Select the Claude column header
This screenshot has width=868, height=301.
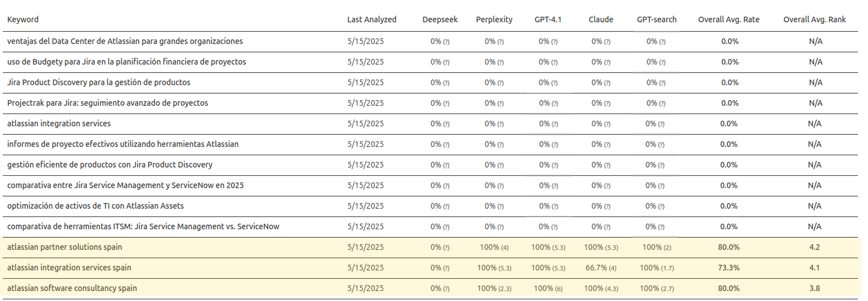point(601,19)
